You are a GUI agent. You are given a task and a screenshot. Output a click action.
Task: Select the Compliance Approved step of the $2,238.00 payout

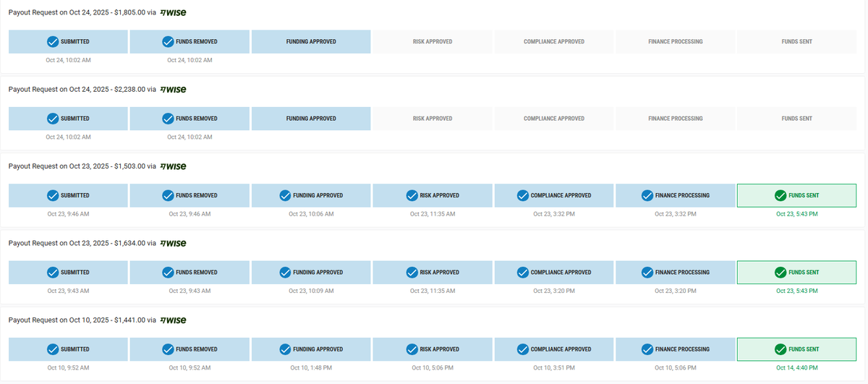pos(554,119)
